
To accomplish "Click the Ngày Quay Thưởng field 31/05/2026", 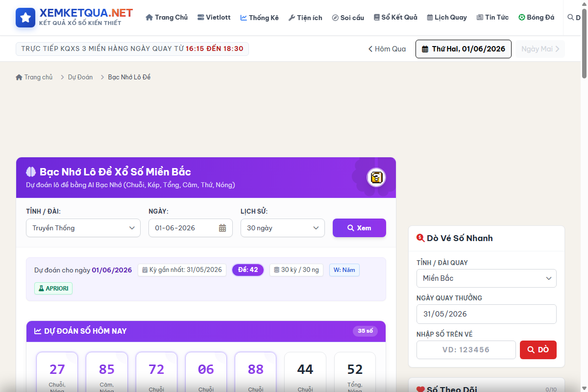I will 487,314.
